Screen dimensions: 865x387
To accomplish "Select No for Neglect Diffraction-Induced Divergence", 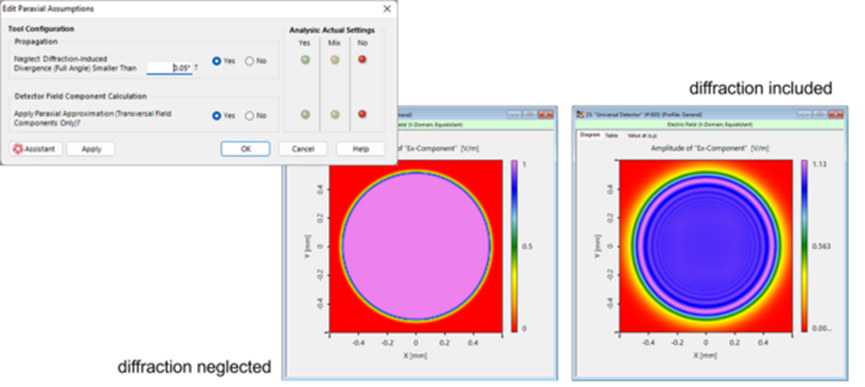I will coord(249,61).
